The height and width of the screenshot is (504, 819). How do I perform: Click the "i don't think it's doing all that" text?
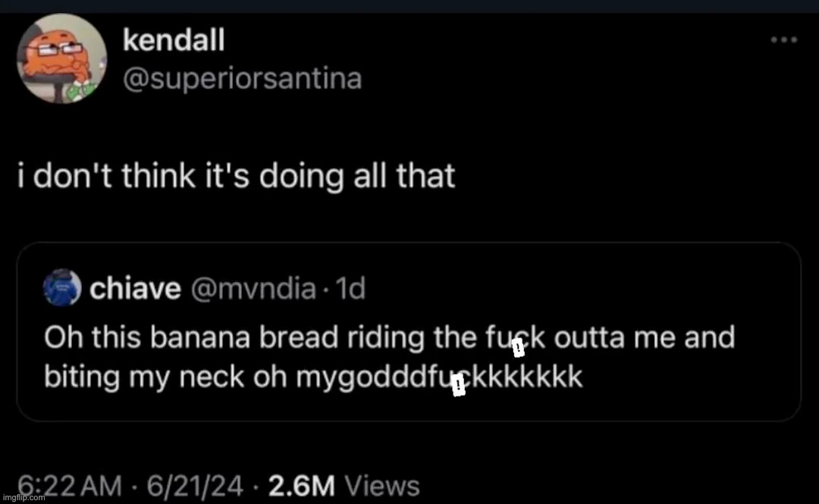(x=236, y=176)
